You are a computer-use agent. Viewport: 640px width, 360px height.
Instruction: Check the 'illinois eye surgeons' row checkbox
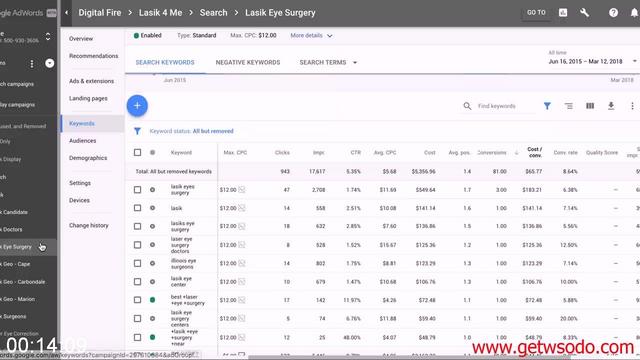point(138,263)
